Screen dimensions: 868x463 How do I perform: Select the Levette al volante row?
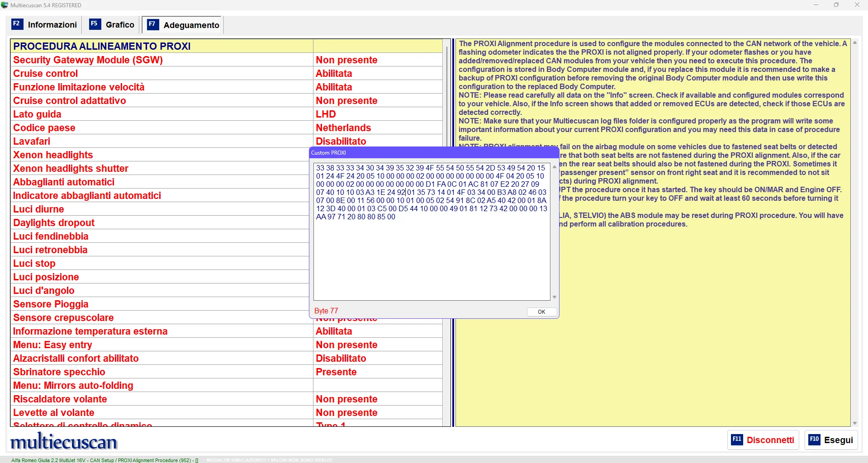[226, 412]
